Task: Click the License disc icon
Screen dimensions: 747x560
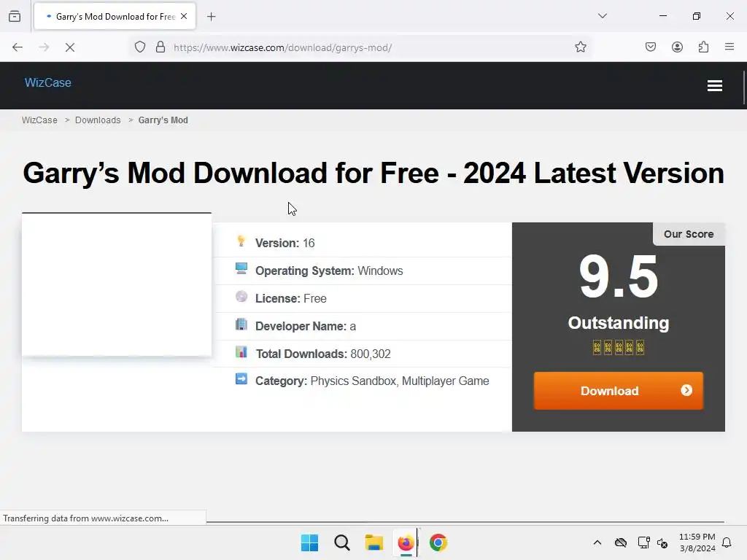Action: point(241,297)
